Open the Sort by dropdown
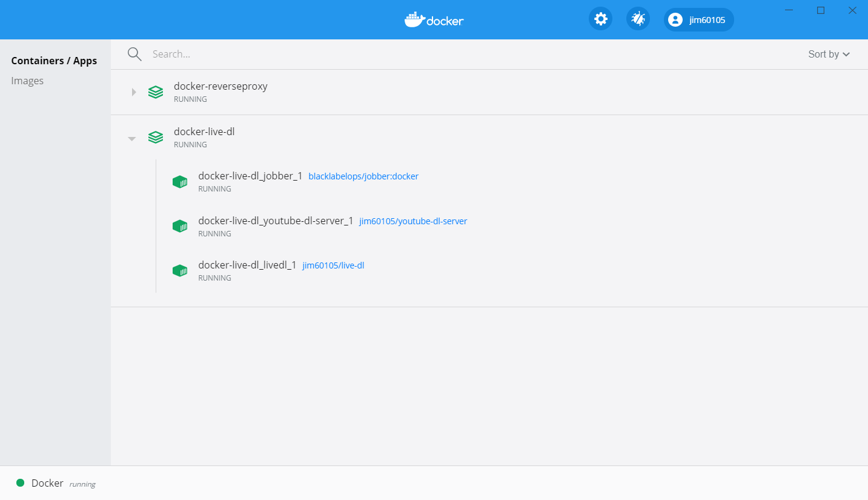The image size is (868, 500). pos(829,55)
